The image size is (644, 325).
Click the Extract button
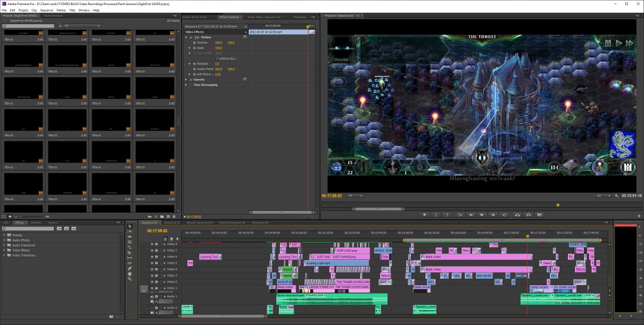point(528,215)
